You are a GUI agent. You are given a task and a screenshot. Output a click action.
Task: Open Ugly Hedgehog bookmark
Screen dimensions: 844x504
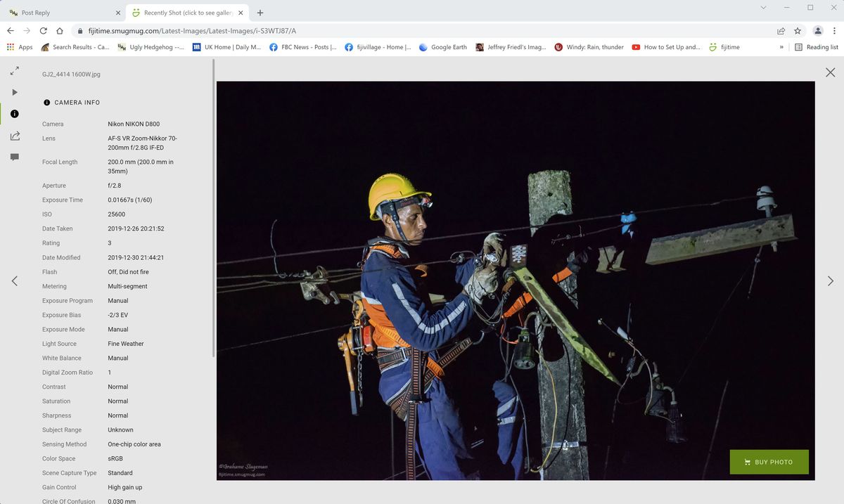coord(151,47)
